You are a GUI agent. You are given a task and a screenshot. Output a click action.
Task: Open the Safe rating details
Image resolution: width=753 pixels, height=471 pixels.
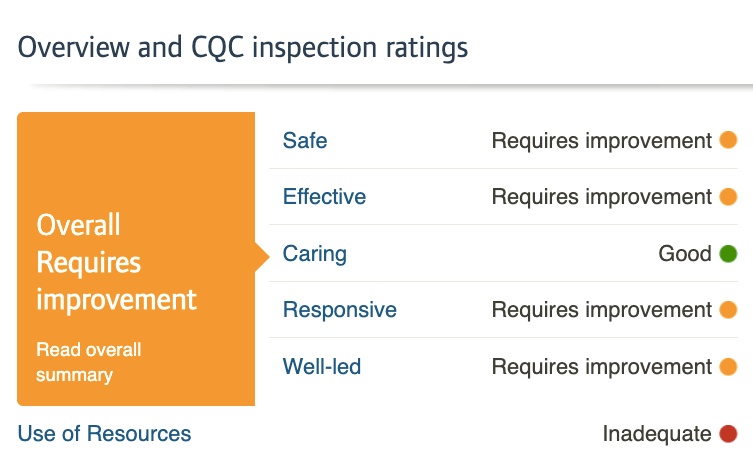[x=305, y=141]
